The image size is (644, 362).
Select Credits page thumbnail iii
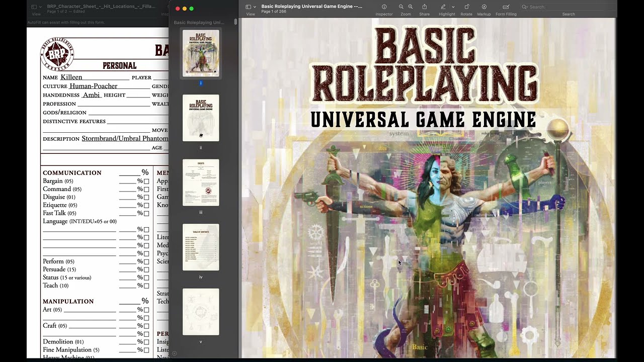(x=201, y=183)
